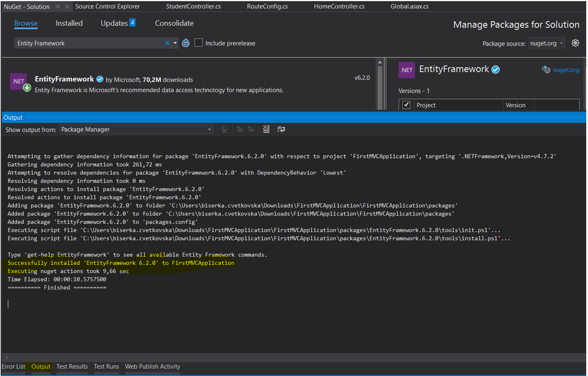Clear the Entity Framework search text

coord(167,43)
